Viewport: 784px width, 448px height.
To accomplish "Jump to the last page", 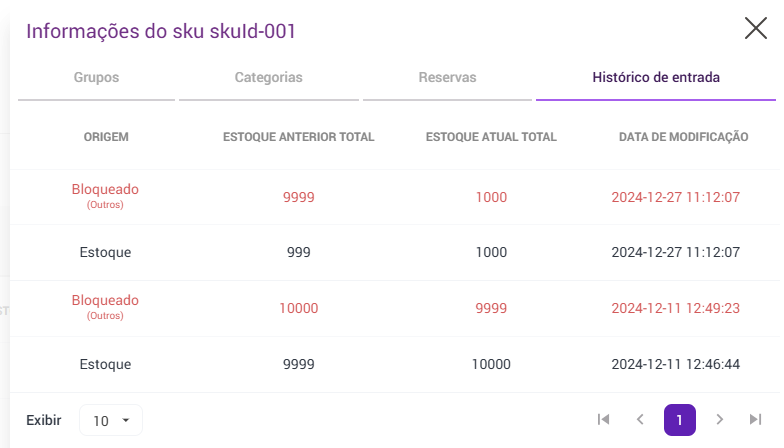I will tap(756, 419).
